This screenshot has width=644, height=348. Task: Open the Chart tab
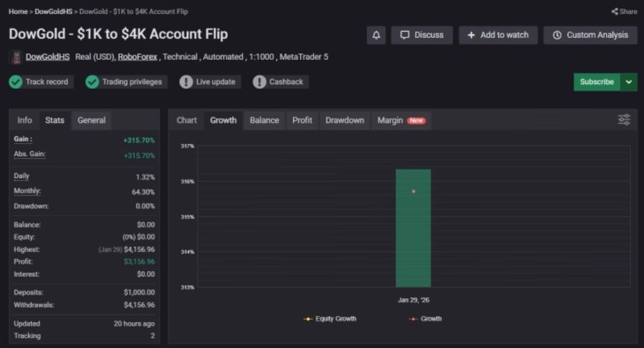click(187, 120)
